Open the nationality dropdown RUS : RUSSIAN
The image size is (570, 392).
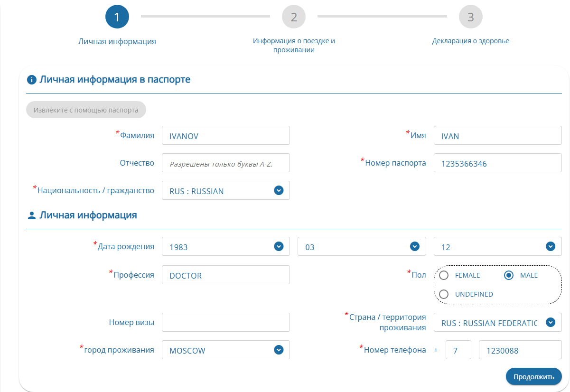point(226,190)
